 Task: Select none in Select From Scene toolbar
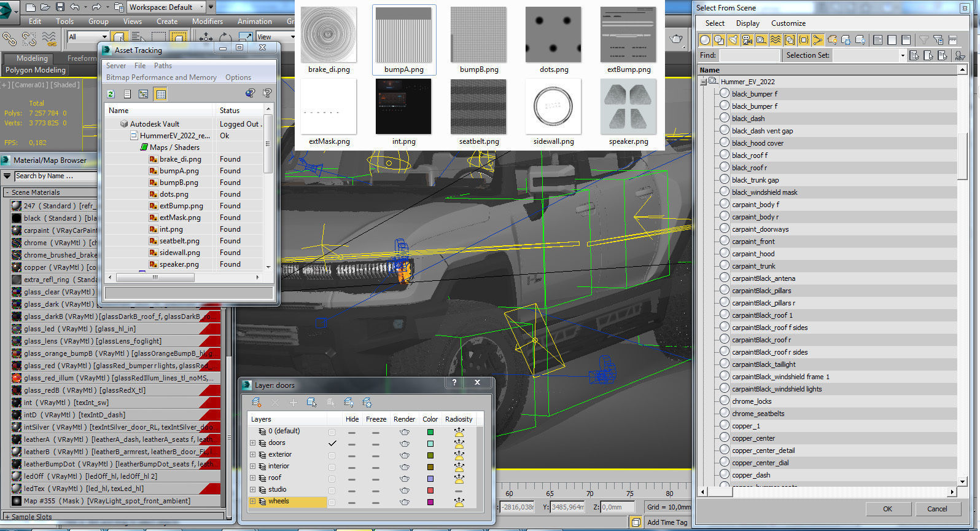892,40
